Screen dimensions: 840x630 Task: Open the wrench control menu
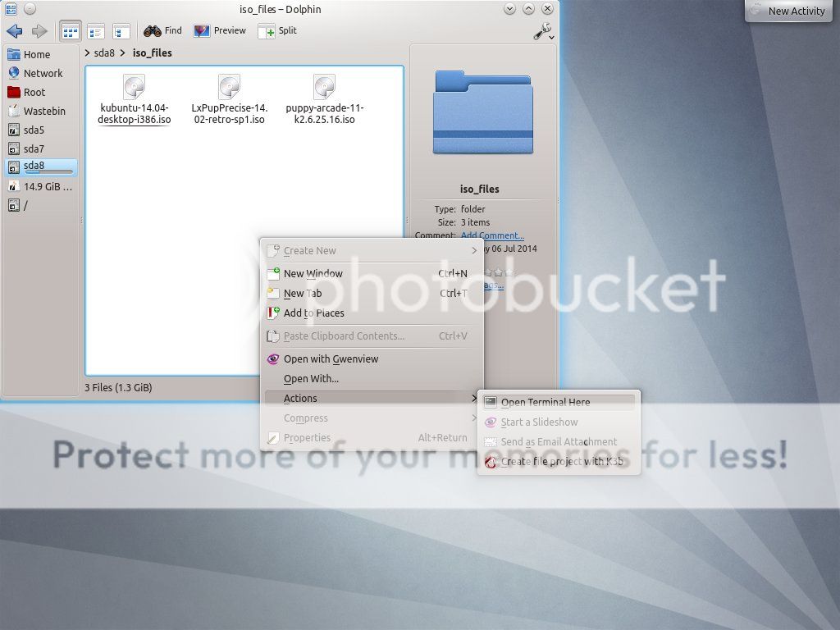(543, 32)
